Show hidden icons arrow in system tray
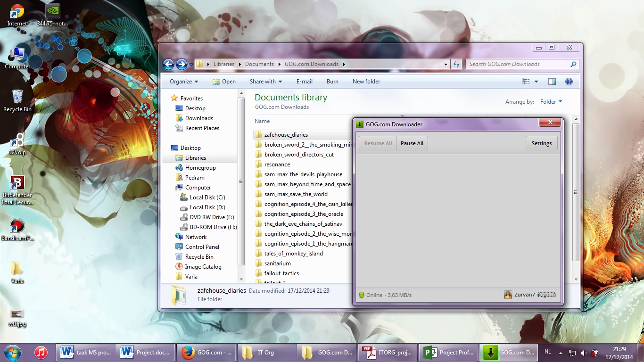 (561, 353)
